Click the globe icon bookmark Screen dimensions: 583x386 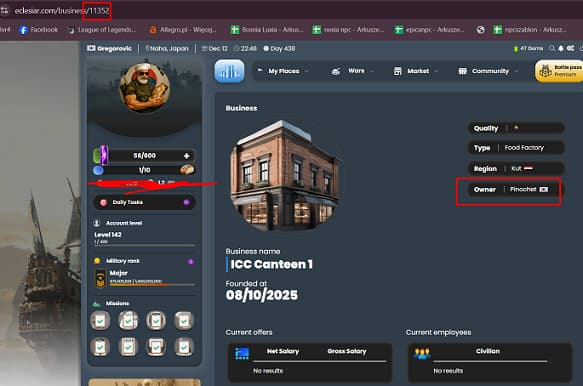click(x=480, y=30)
